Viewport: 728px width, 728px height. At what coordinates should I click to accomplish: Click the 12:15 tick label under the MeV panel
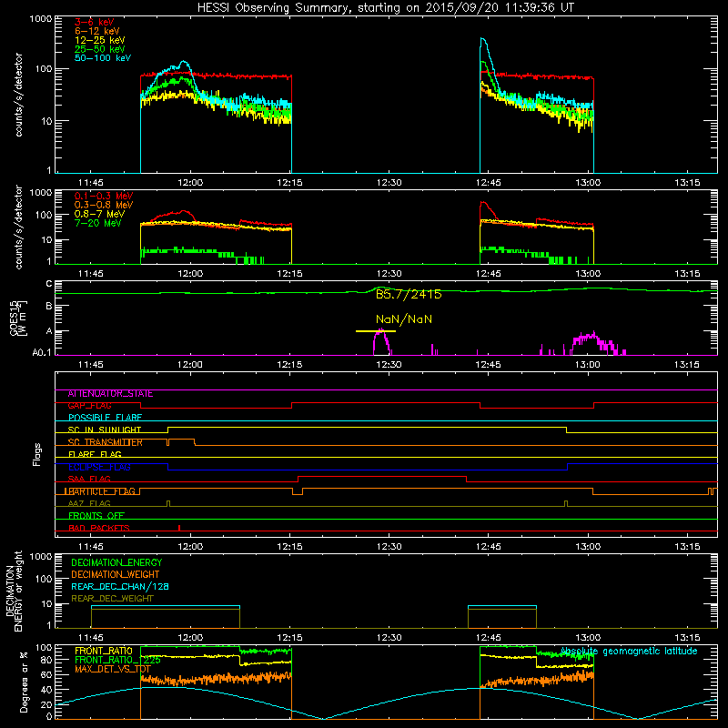(x=289, y=274)
